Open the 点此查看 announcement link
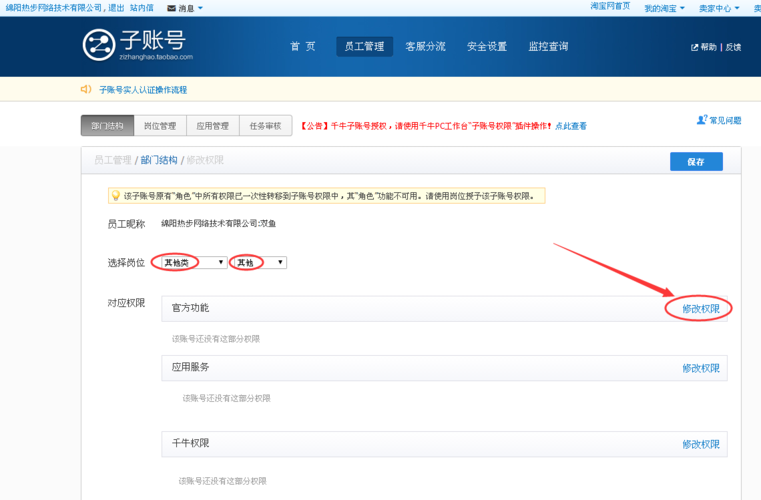The image size is (761, 500). pyautogui.click(x=571, y=126)
